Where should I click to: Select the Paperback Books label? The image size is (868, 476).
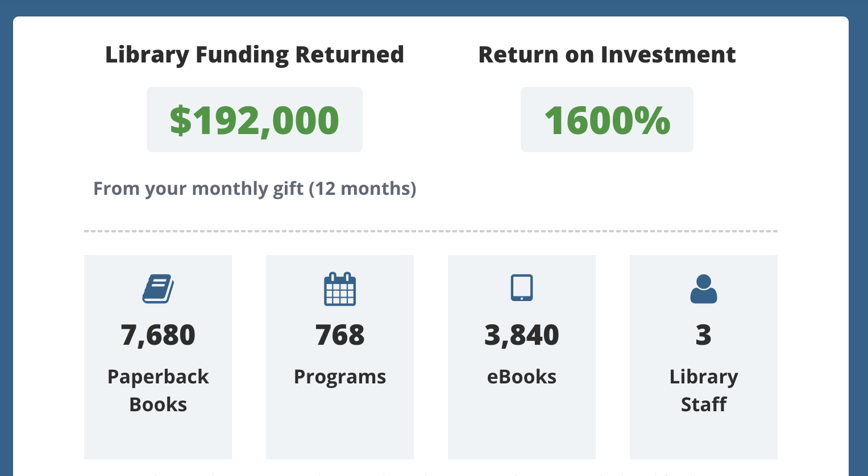158,390
